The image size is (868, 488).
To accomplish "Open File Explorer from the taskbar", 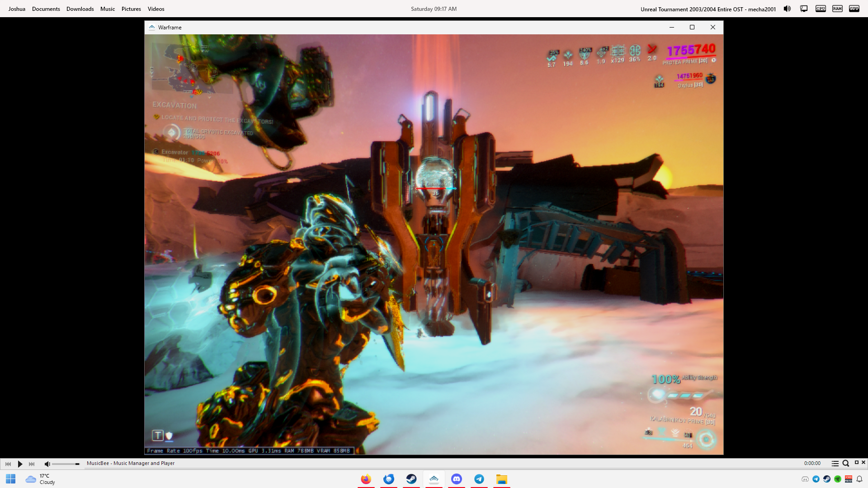I will point(502,479).
